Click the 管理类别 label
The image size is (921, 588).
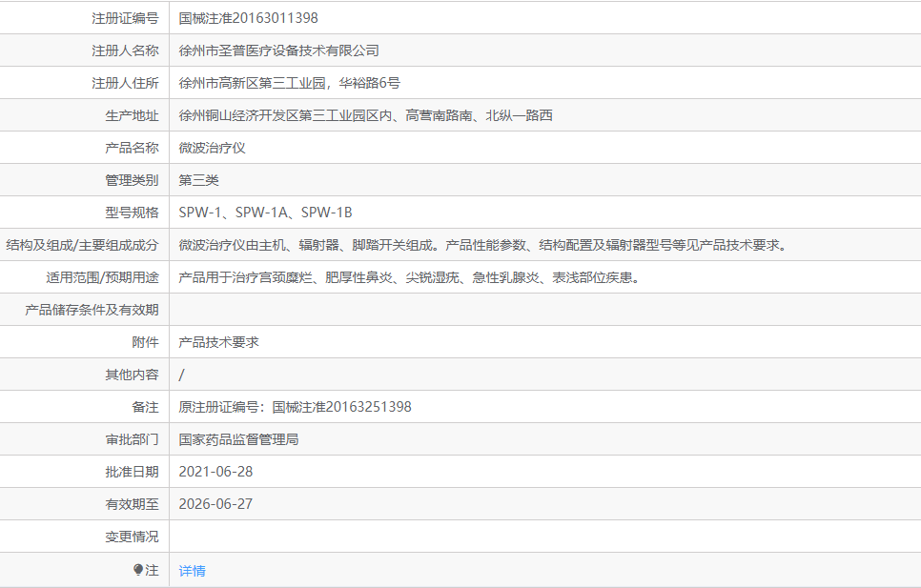(132, 180)
